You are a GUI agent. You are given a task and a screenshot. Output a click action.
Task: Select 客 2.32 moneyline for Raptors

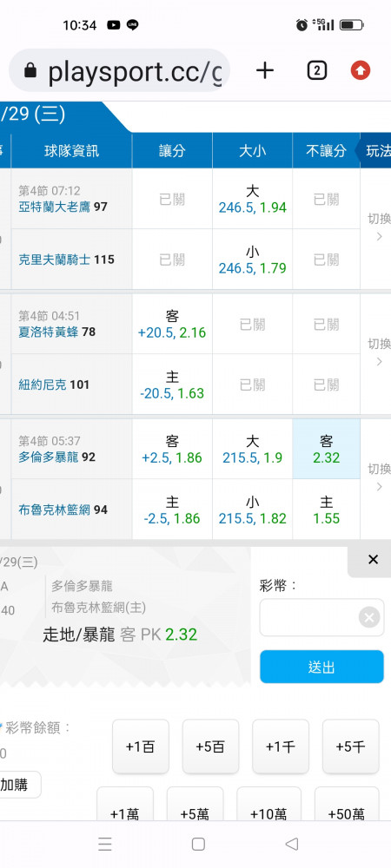[326, 449]
